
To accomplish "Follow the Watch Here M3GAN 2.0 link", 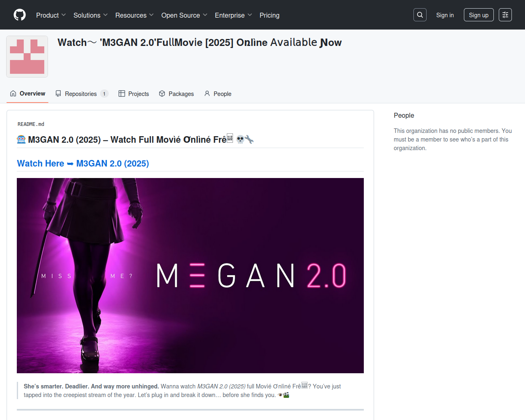I will (x=83, y=163).
